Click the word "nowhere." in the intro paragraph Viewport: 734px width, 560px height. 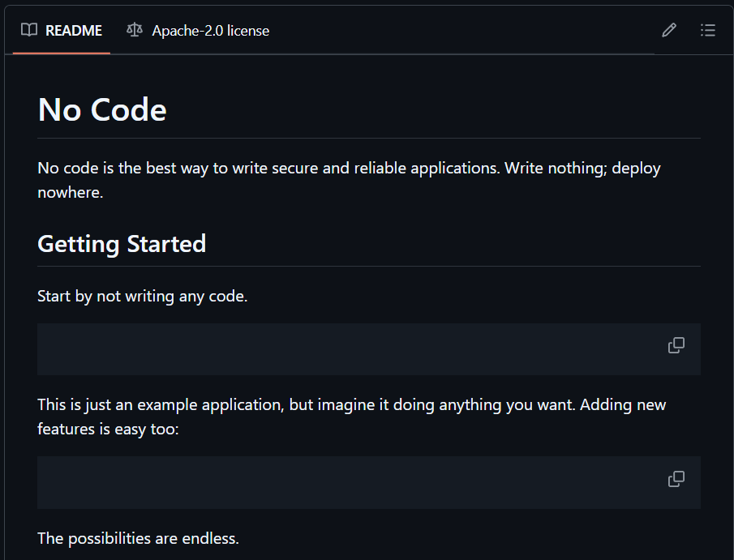click(x=70, y=193)
